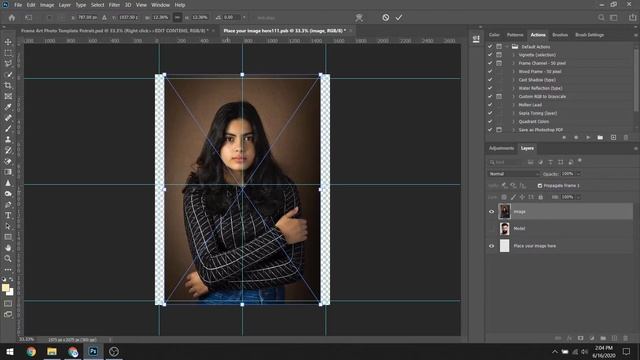Open the layer Opacity dropdown arrow
The height and width of the screenshot is (360, 640).
578,174
